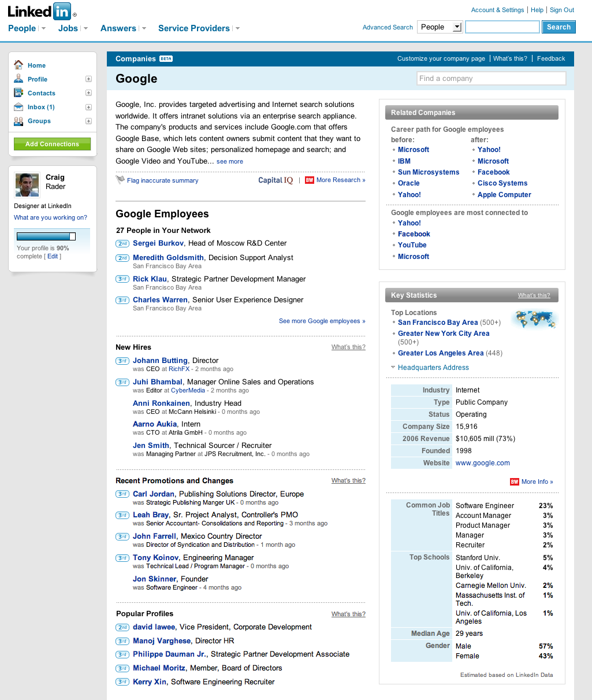592x700 pixels.
Task: Click 2nd degree badge beside david lawee
Action: (122, 627)
